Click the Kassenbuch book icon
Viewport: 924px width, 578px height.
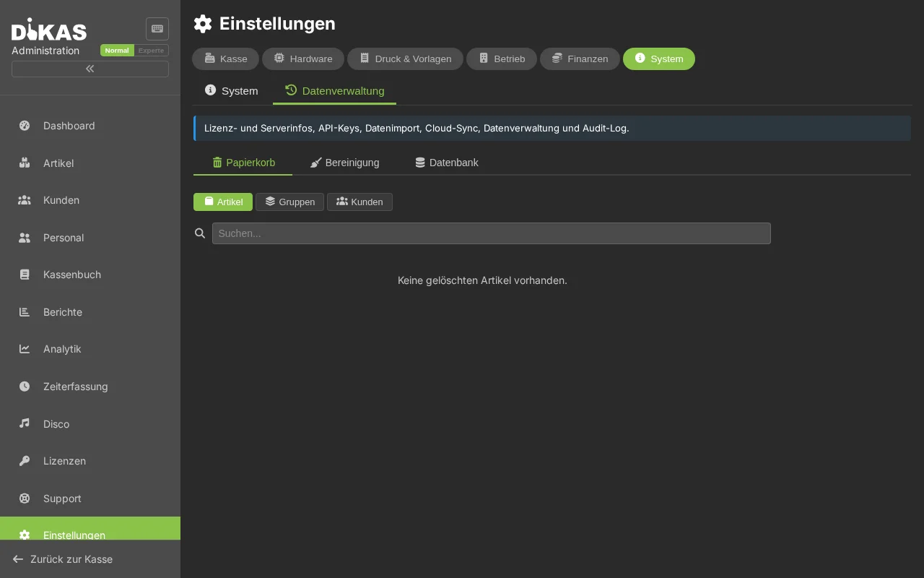[x=25, y=275]
